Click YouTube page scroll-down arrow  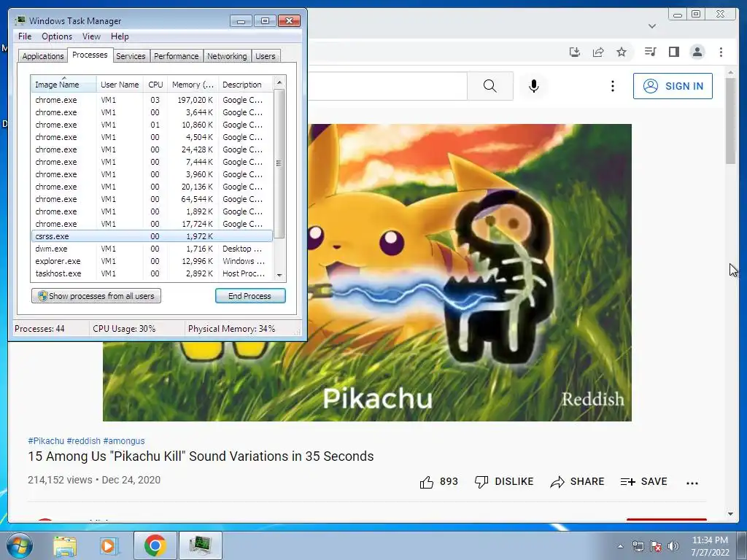click(730, 514)
